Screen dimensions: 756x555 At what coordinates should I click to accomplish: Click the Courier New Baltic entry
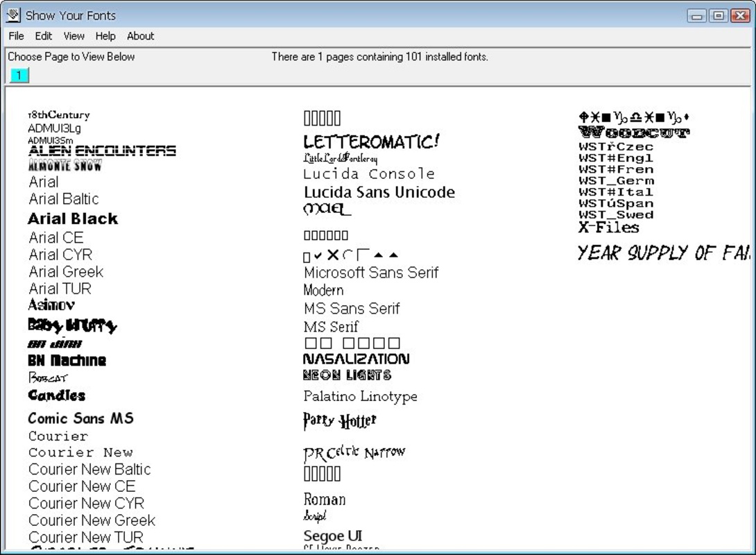click(89, 469)
